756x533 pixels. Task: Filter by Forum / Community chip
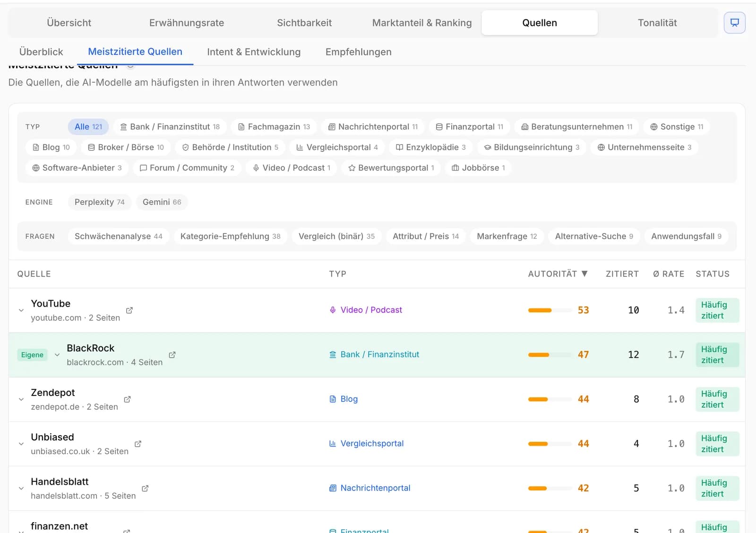pyautogui.click(x=187, y=168)
